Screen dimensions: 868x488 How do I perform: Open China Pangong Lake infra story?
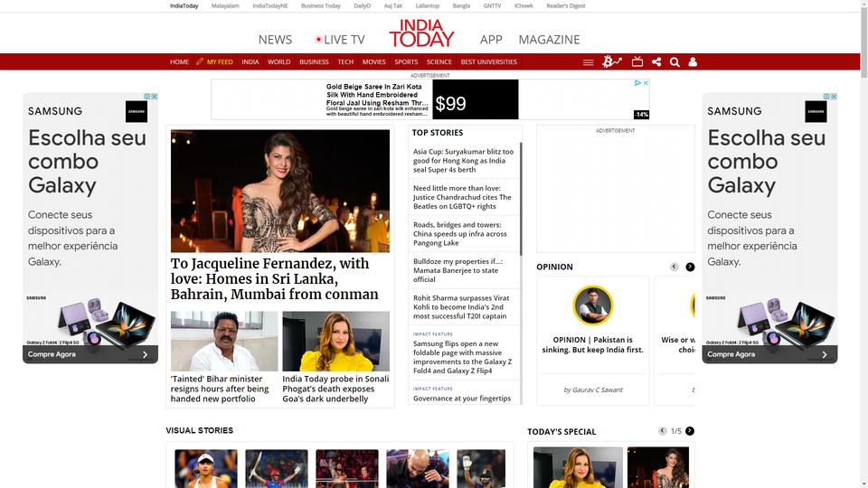pos(460,233)
